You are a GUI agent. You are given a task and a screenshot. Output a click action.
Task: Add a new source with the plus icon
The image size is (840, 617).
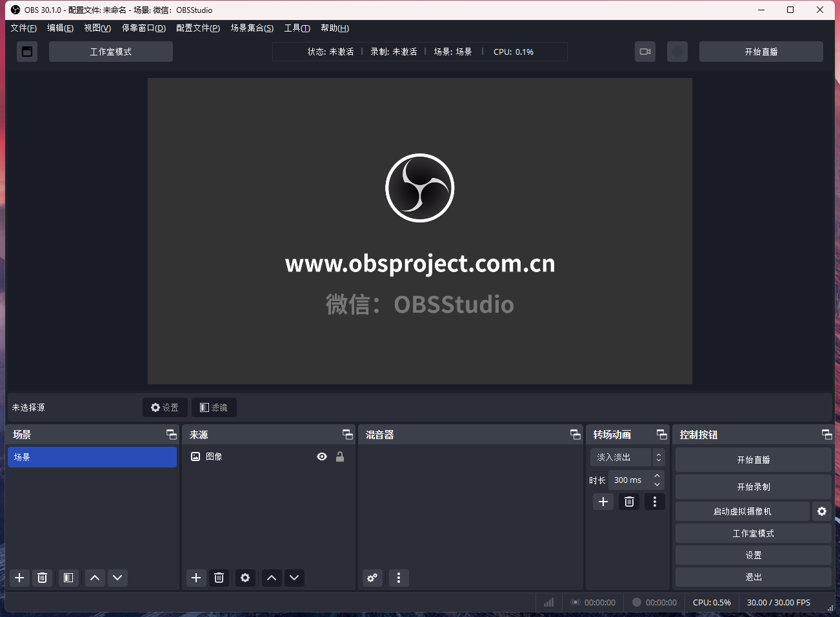tap(196, 578)
